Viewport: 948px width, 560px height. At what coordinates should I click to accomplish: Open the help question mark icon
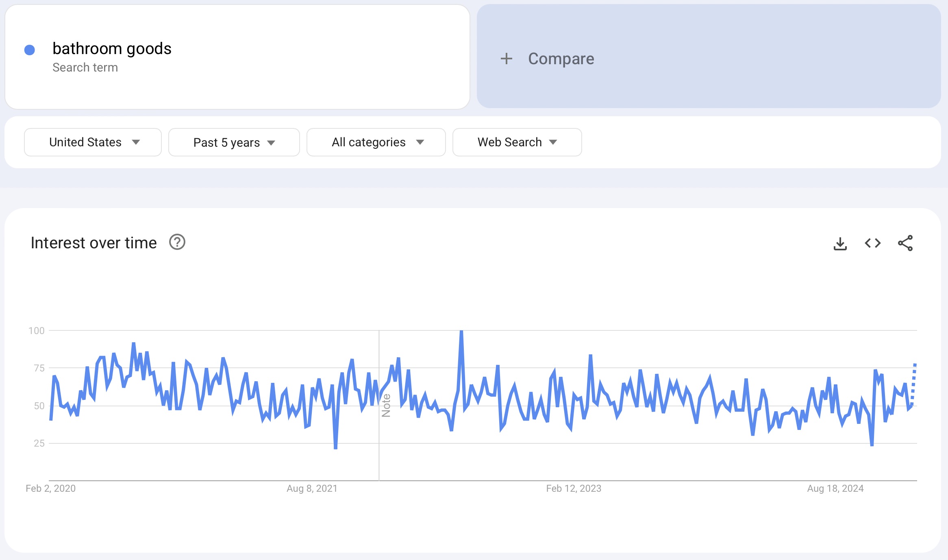pos(177,242)
